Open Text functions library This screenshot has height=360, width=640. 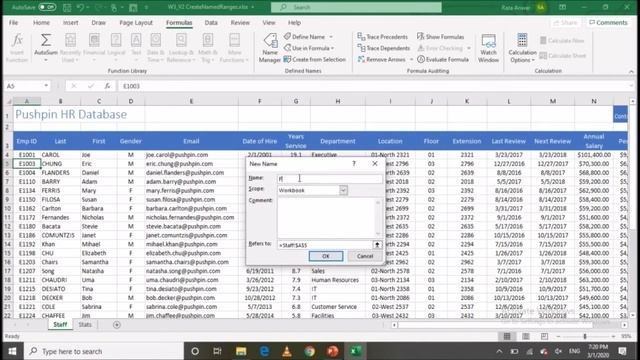[136, 48]
